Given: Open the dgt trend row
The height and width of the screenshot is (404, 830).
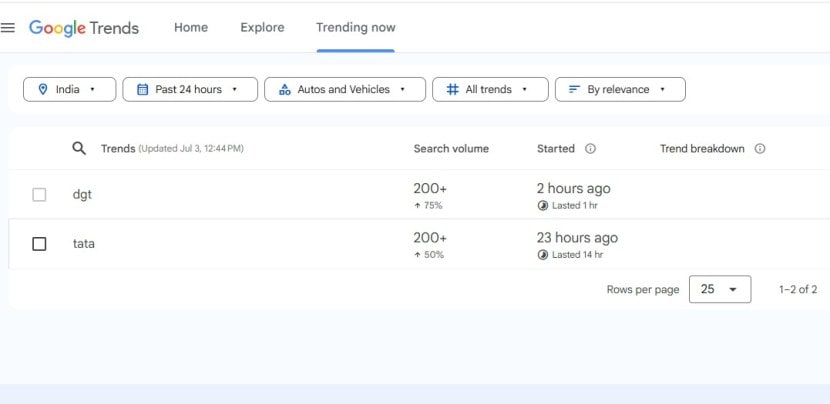Looking at the screenshot, I should (419, 194).
